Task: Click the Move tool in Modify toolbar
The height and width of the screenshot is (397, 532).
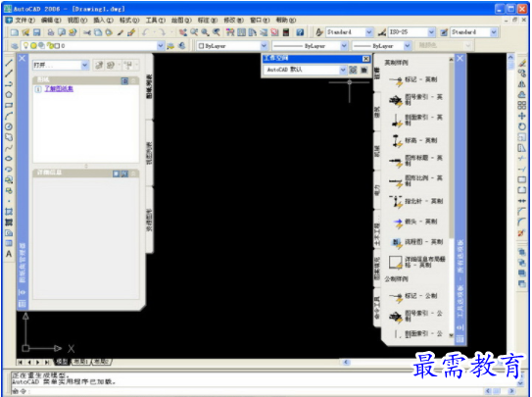Action: tap(522, 116)
